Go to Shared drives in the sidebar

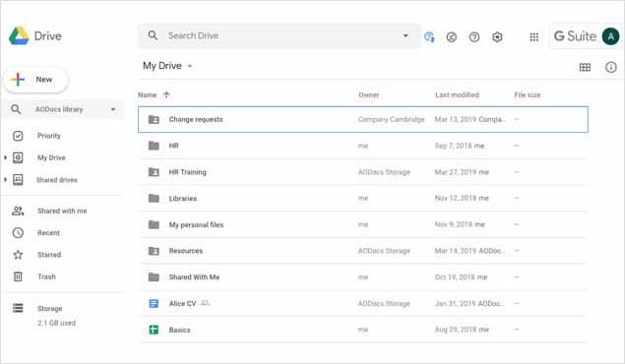tap(57, 180)
